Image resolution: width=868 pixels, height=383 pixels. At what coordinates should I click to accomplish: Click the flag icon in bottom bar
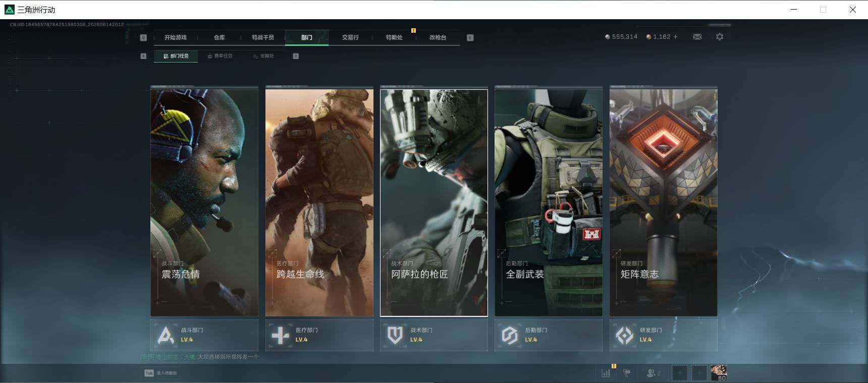[x=627, y=373]
